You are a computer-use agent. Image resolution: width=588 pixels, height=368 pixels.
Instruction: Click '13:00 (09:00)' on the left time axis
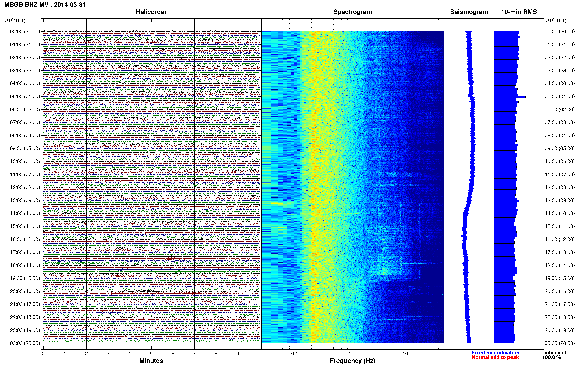pos(25,200)
